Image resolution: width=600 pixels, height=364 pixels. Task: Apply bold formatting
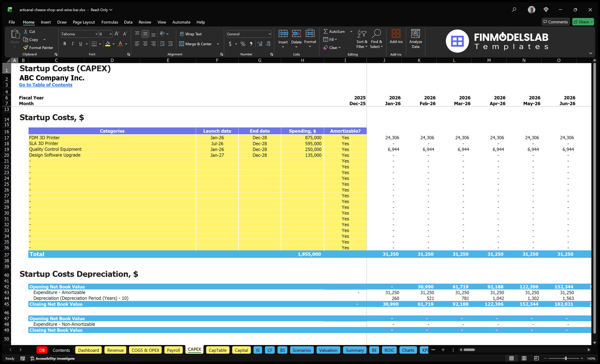(x=65, y=44)
